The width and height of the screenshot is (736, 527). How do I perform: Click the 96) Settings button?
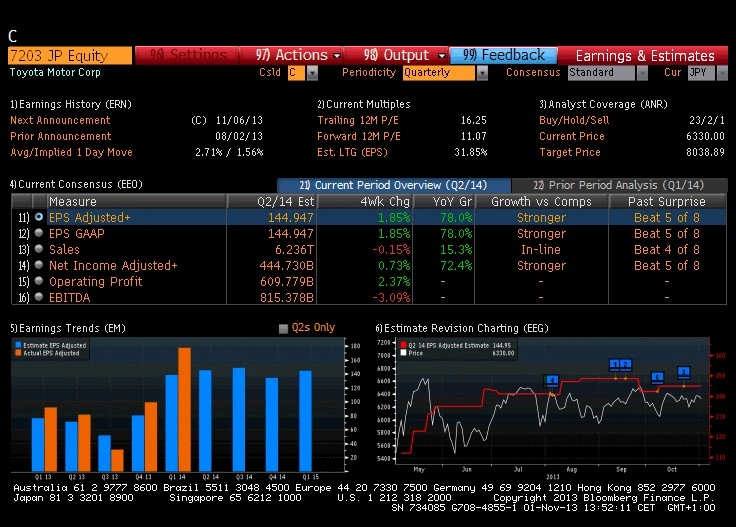(187, 55)
